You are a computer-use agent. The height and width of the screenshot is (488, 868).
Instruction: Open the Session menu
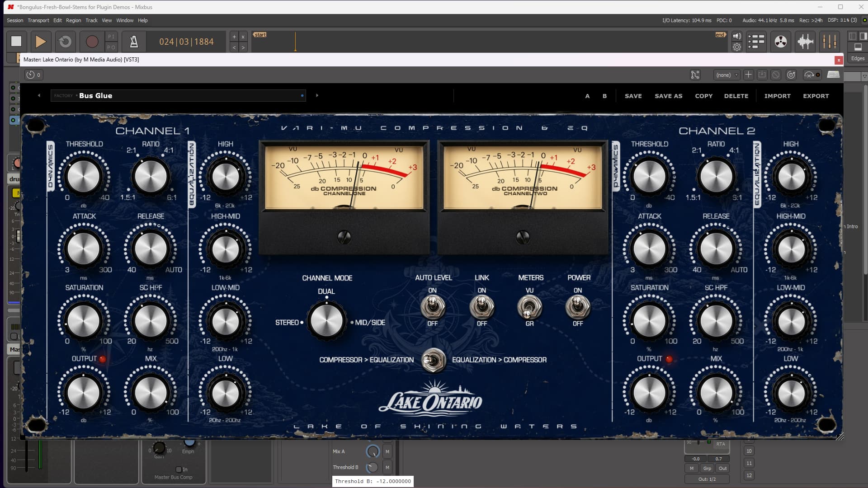coord(15,20)
